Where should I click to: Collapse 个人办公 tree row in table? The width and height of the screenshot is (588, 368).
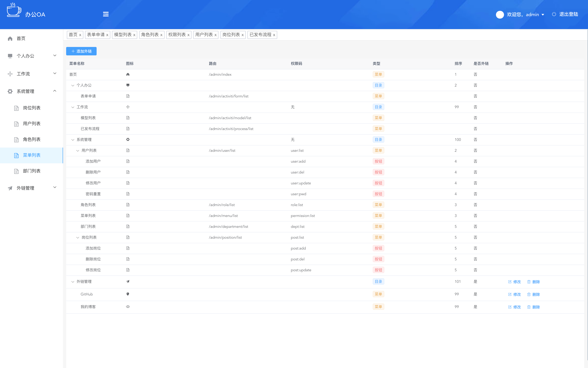coord(73,86)
